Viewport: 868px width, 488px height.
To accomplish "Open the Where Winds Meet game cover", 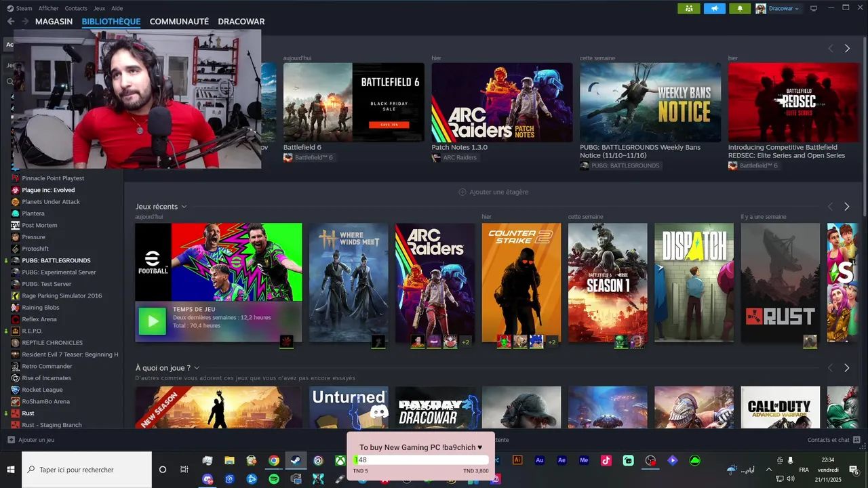I will click(349, 283).
